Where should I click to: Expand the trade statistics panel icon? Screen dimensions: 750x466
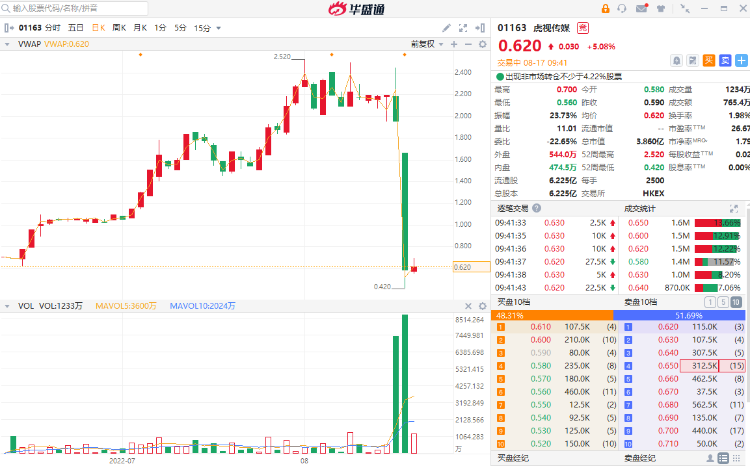pos(734,209)
